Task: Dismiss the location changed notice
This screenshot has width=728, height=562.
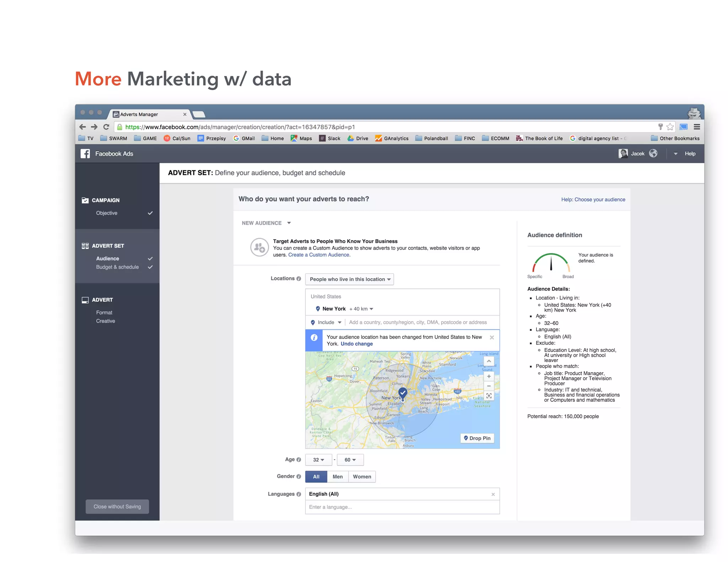Action: (x=492, y=337)
